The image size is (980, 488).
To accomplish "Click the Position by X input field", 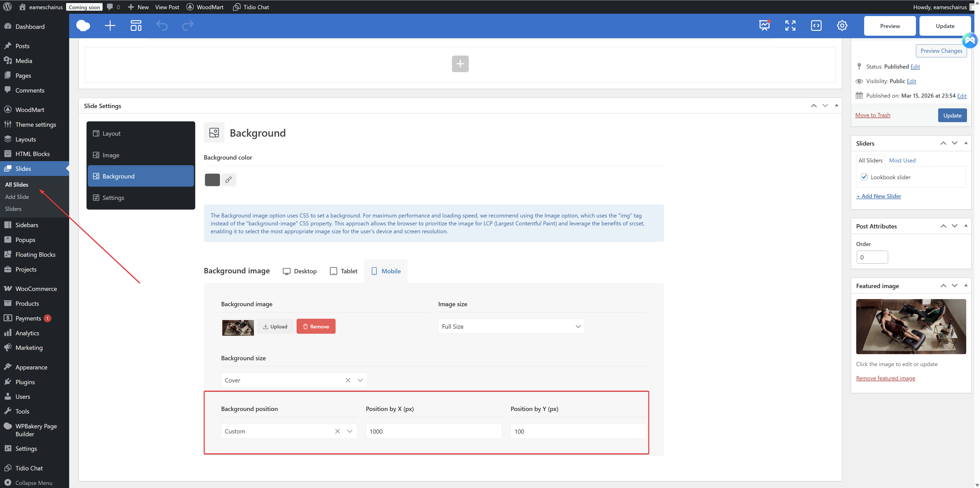I will 434,431.
